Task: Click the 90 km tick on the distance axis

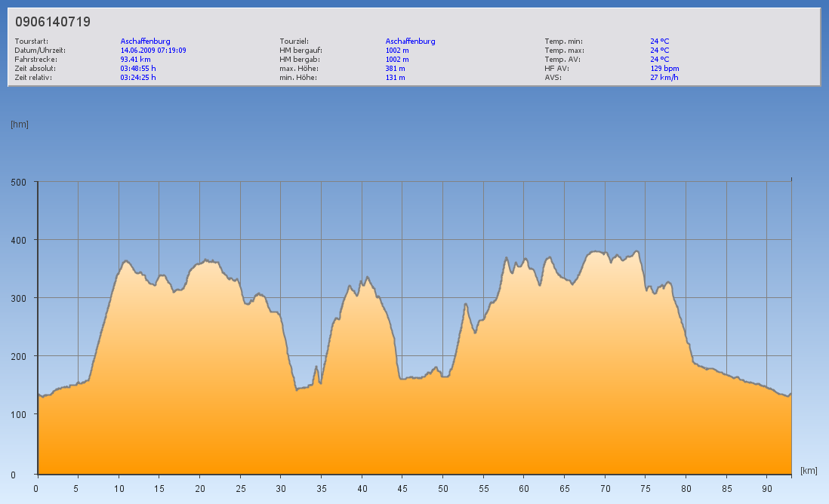Action: tap(766, 488)
